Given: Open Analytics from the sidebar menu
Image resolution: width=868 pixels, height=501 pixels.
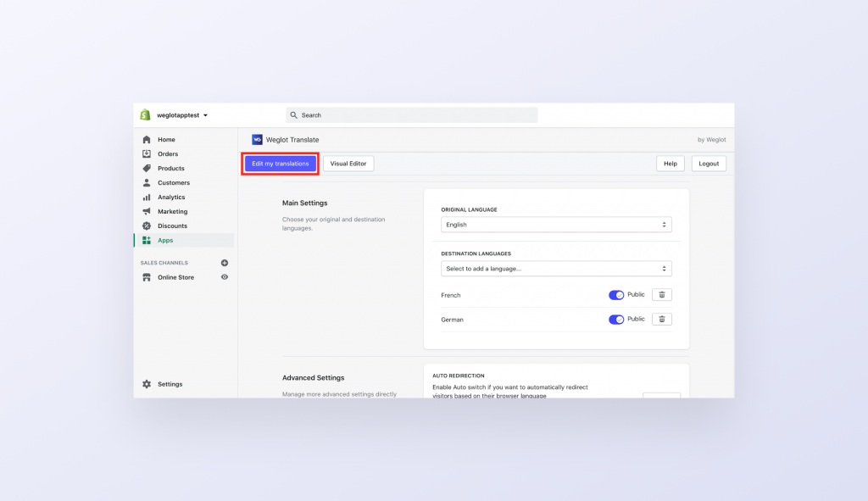Looking at the screenshot, I should tap(170, 198).
